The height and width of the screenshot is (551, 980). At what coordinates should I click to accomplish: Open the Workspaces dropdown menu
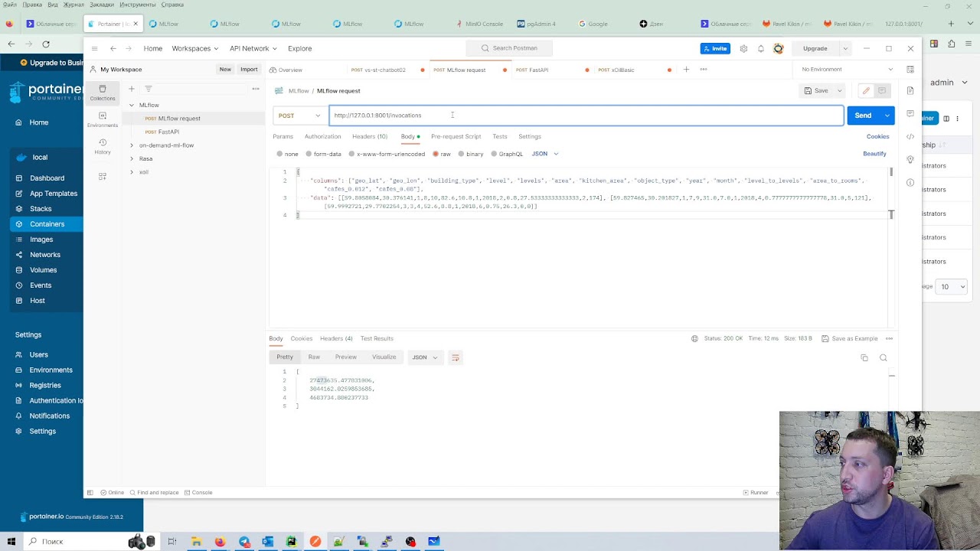click(x=194, y=48)
